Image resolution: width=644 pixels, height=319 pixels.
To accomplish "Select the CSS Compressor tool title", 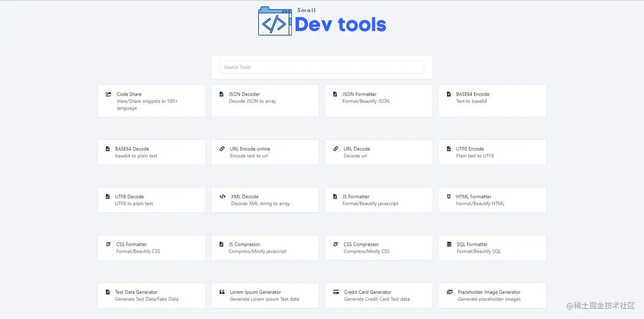I will [361, 245].
